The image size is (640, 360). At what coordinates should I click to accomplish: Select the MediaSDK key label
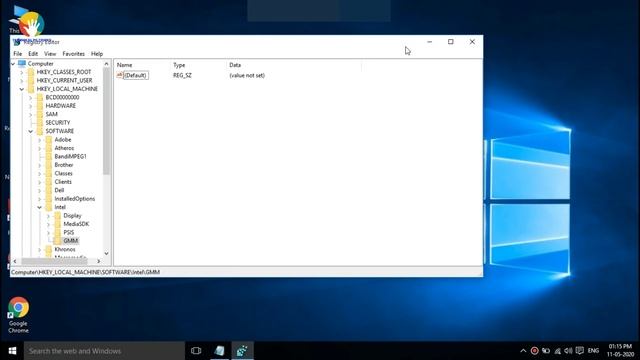[76, 224]
